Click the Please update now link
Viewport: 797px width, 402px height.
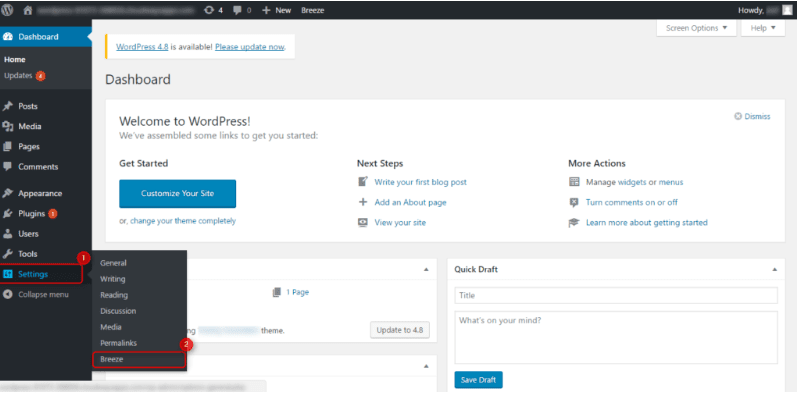[250, 47]
